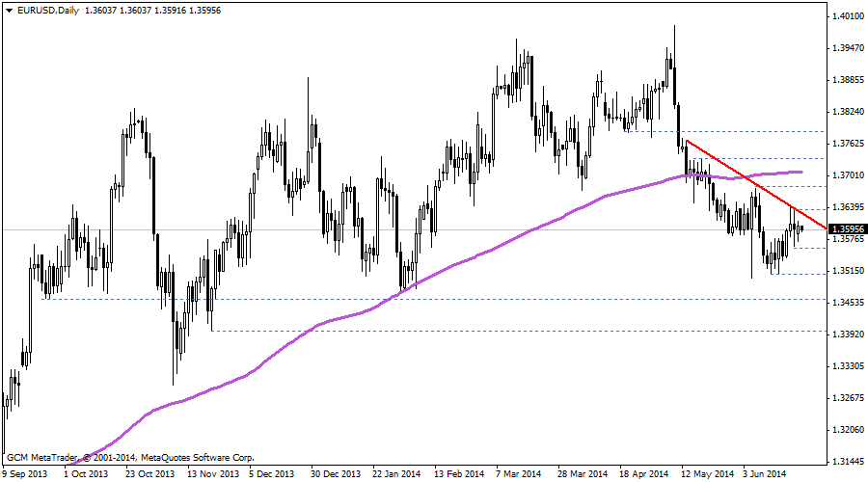
Task: Click the 1.35150 price scale label
Action: [x=848, y=271]
